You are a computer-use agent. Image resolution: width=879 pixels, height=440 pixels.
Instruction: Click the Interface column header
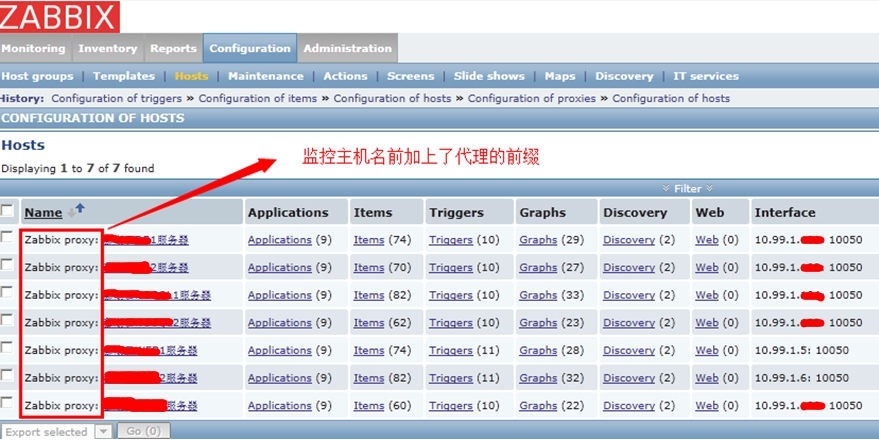click(x=785, y=212)
